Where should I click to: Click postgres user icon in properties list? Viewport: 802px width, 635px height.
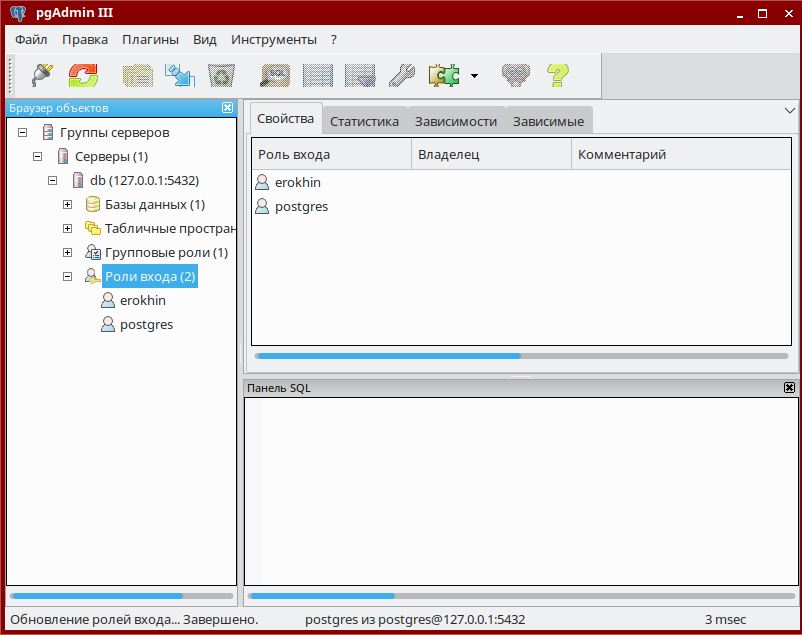(x=262, y=206)
